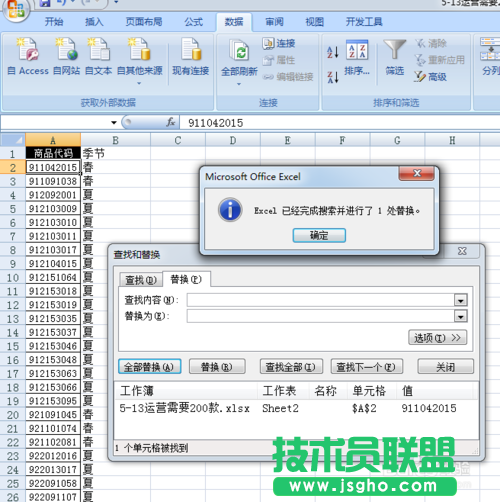500x502 pixels.
Task: Switch to Page Layout (页面布局) tab
Action: (144, 22)
